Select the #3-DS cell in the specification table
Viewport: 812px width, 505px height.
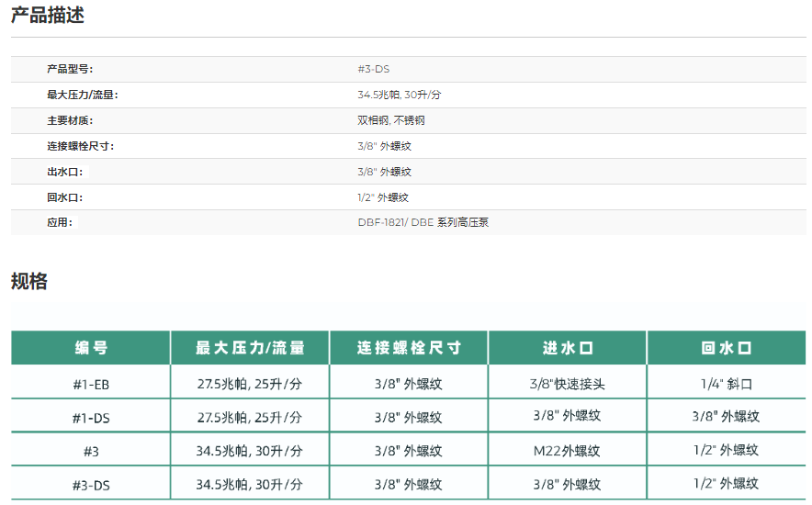91,483
